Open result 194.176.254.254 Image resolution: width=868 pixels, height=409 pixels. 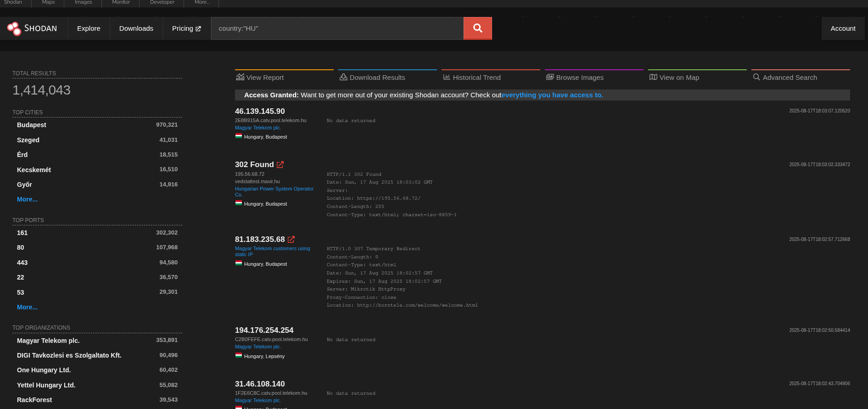click(264, 330)
